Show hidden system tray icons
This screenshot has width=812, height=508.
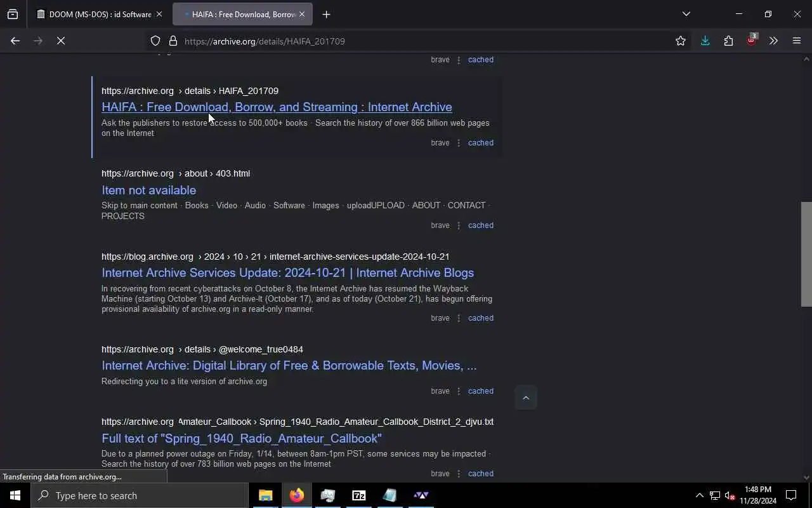pyautogui.click(x=699, y=495)
